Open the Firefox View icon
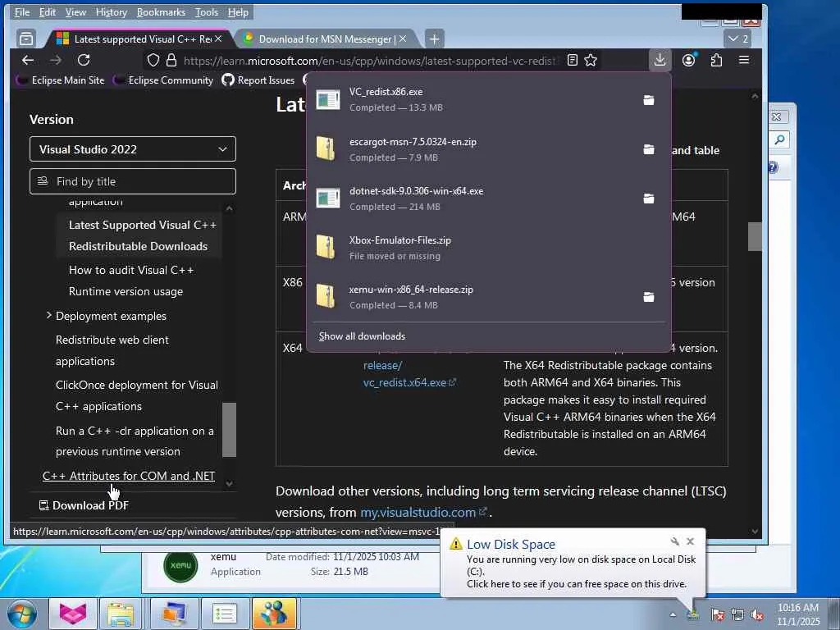 tap(25, 39)
